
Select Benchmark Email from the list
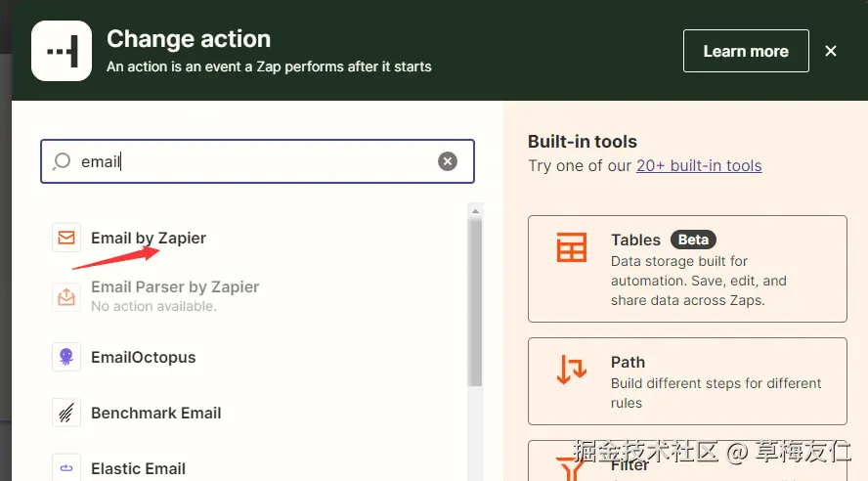tap(156, 413)
